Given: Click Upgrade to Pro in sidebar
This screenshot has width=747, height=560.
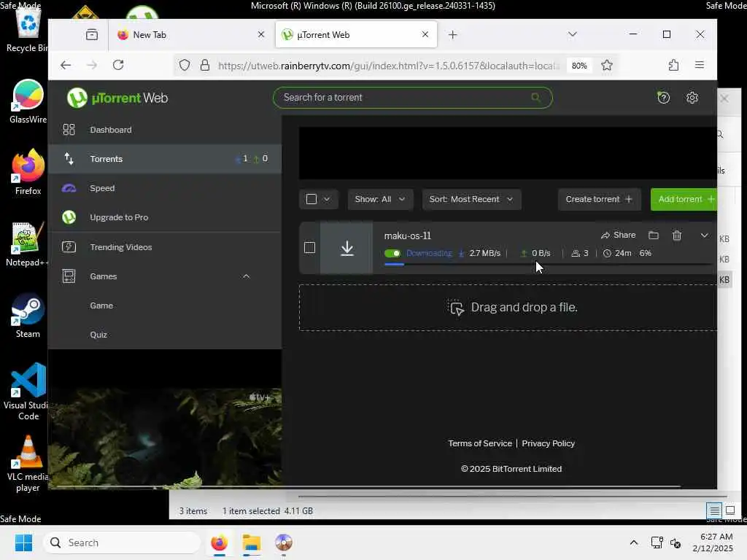Looking at the screenshot, I should tap(164, 217).
